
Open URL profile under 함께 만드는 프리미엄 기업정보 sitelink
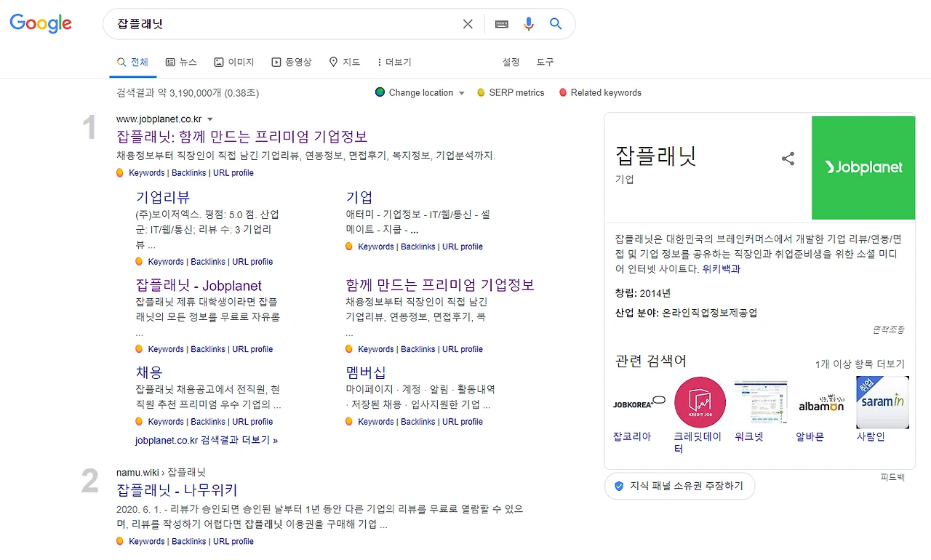tap(463, 349)
